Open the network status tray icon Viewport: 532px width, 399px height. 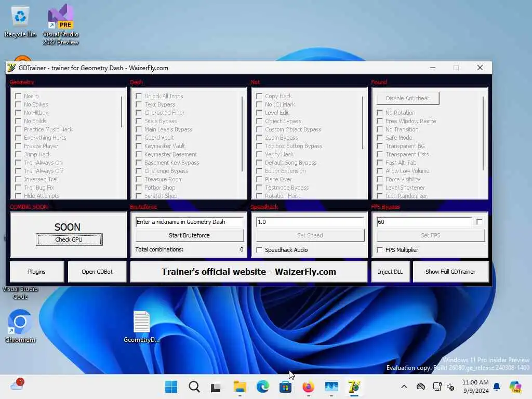(x=437, y=387)
